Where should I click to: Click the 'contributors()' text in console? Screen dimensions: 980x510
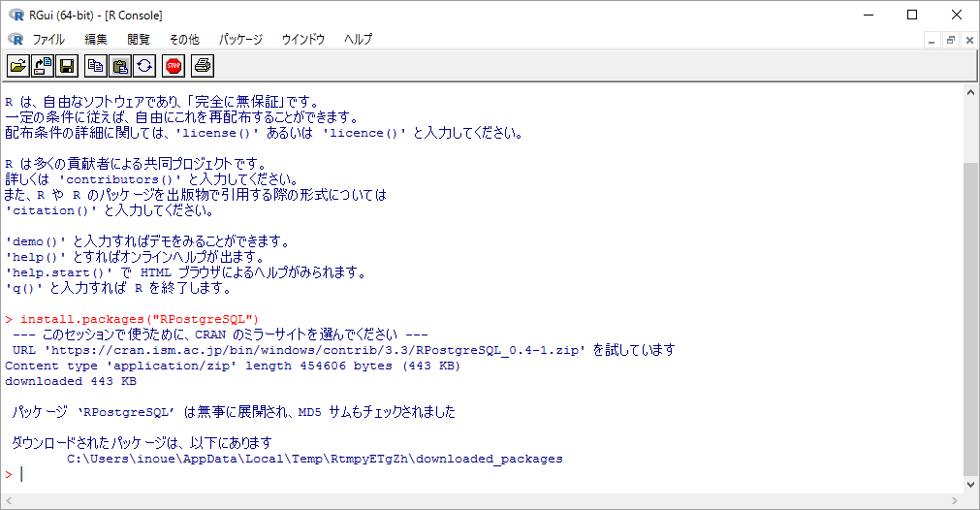[120, 179]
